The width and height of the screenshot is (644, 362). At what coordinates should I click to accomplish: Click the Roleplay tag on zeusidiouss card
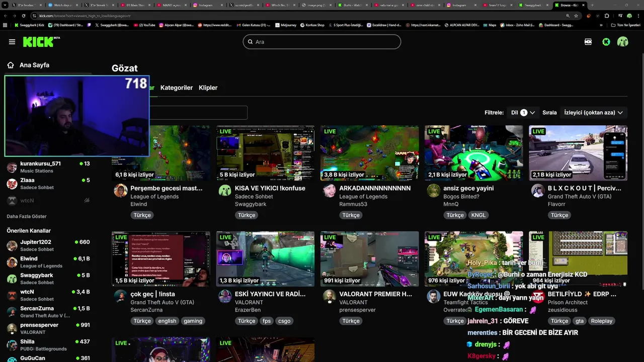click(x=602, y=321)
